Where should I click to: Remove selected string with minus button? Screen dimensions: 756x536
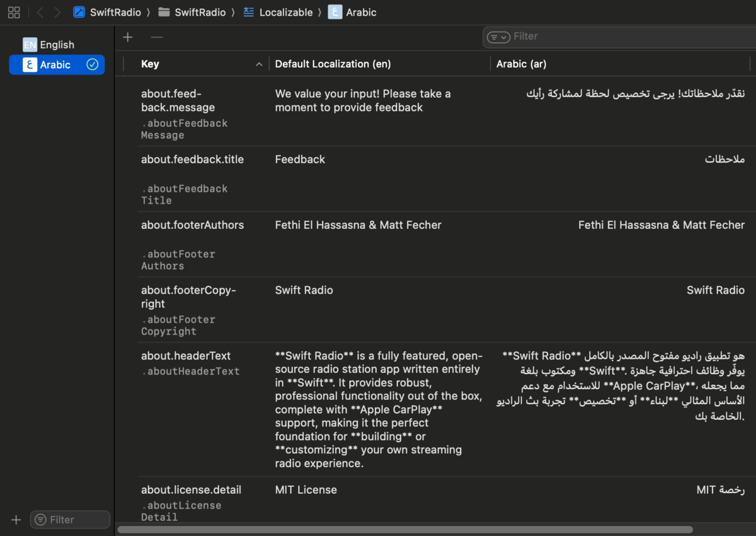(x=157, y=37)
